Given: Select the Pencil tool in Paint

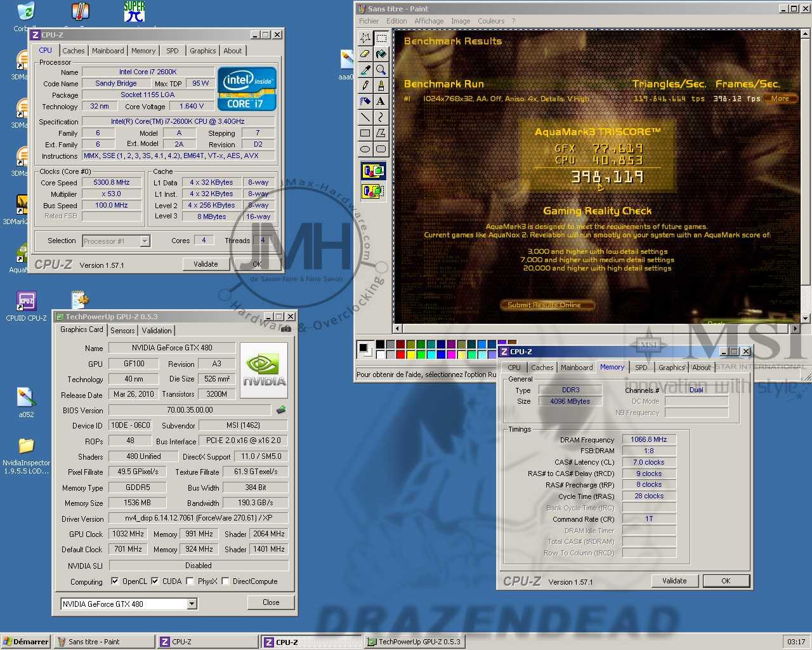Looking at the screenshot, I should coord(365,86).
